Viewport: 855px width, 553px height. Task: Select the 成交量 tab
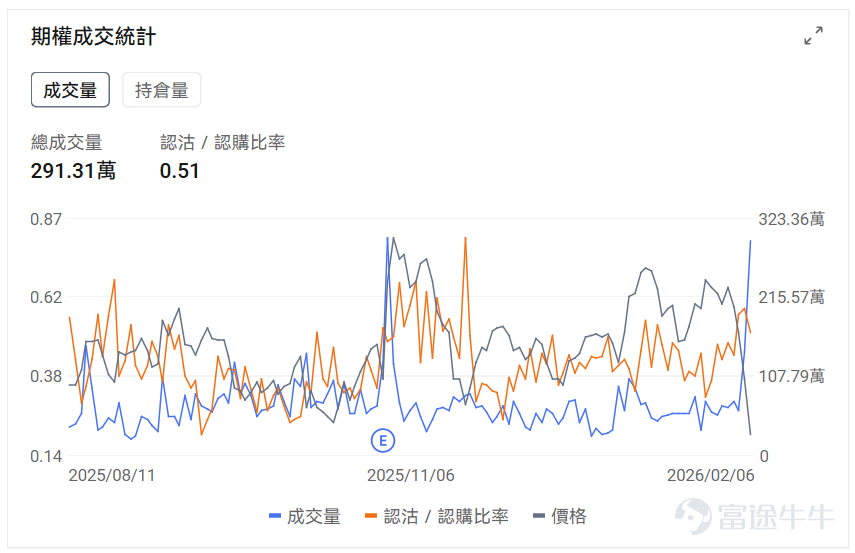pos(70,90)
